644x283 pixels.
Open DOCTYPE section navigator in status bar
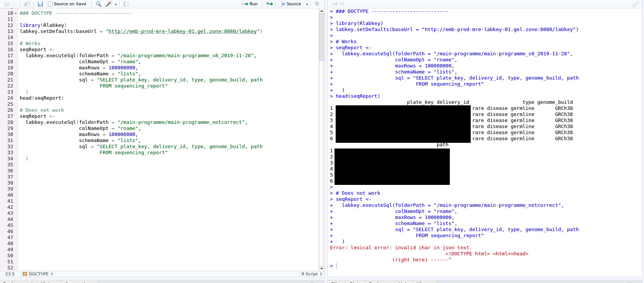38,274
